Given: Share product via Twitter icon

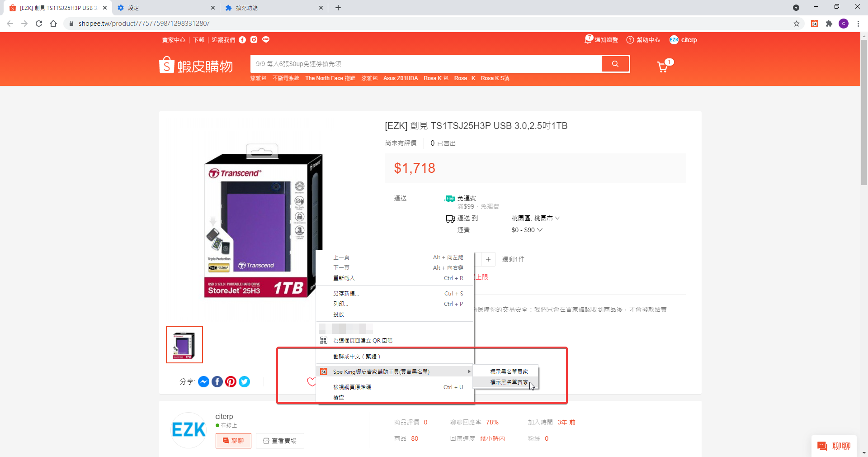Looking at the screenshot, I should [x=245, y=382].
